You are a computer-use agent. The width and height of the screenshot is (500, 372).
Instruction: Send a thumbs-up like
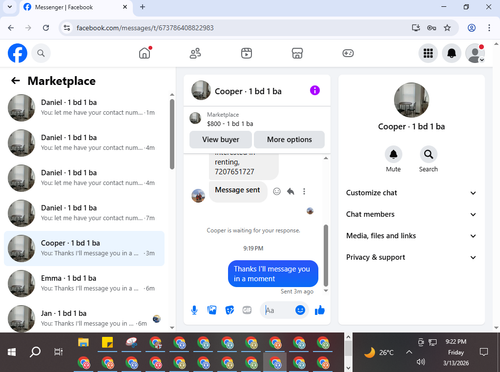click(x=320, y=310)
